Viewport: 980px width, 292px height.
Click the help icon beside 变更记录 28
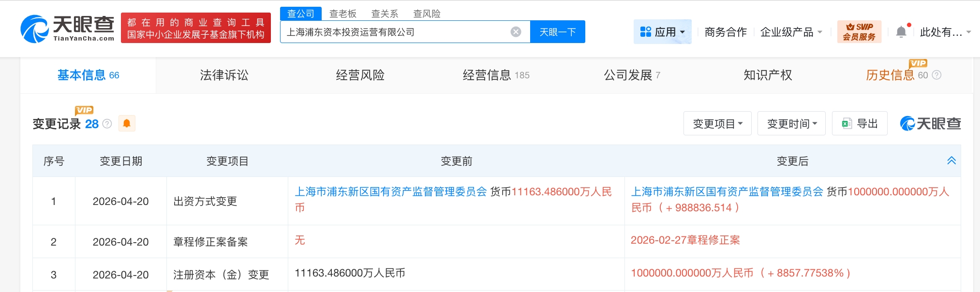coord(107,124)
